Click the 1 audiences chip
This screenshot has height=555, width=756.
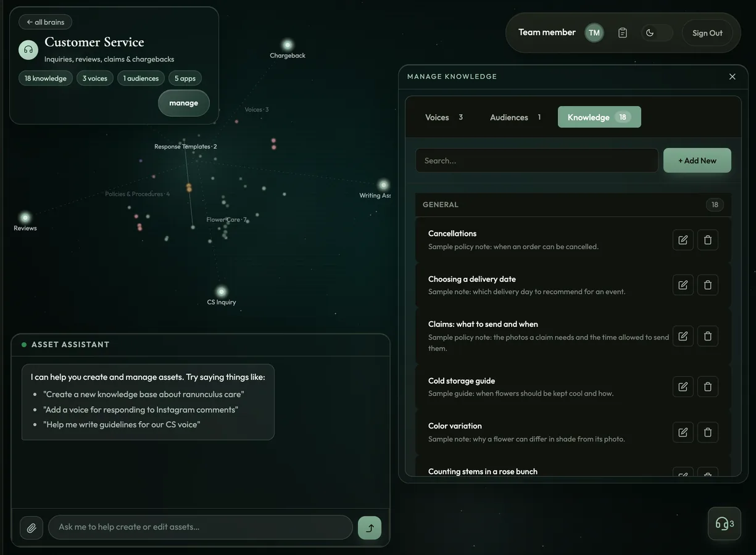141,78
